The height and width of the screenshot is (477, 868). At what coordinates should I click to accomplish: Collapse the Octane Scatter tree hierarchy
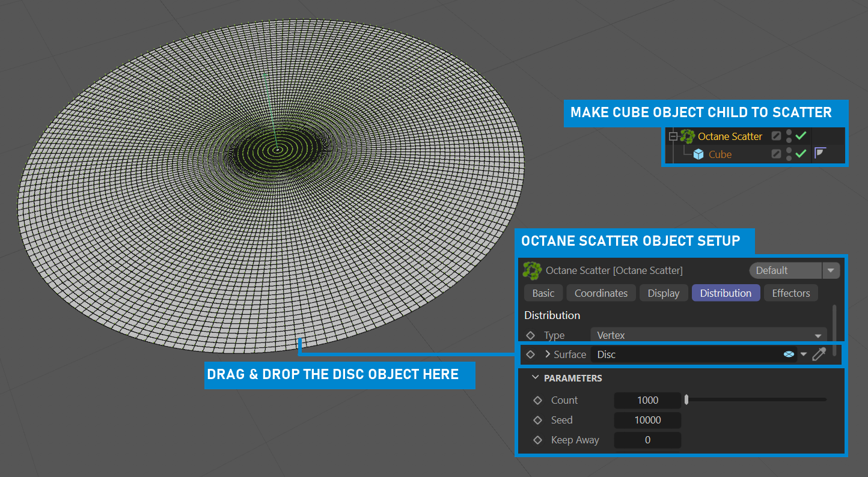tap(673, 136)
